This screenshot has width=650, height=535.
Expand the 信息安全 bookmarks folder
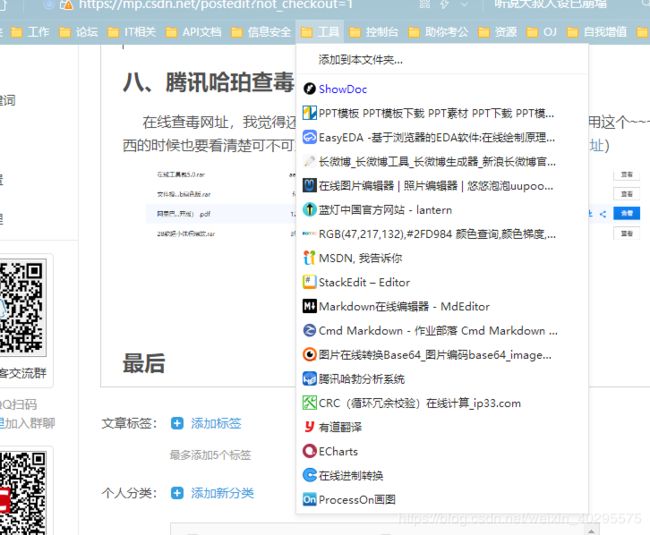(x=262, y=32)
